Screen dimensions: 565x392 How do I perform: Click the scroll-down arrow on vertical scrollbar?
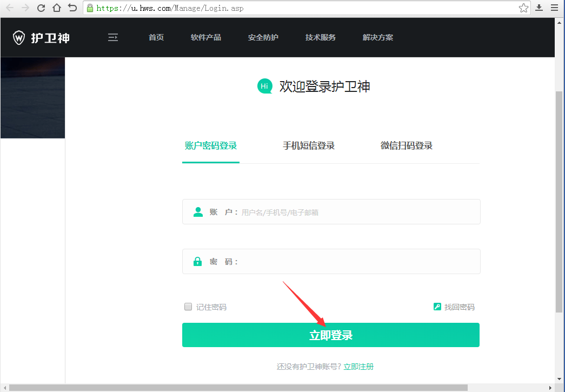pyautogui.click(x=559, y=379)
